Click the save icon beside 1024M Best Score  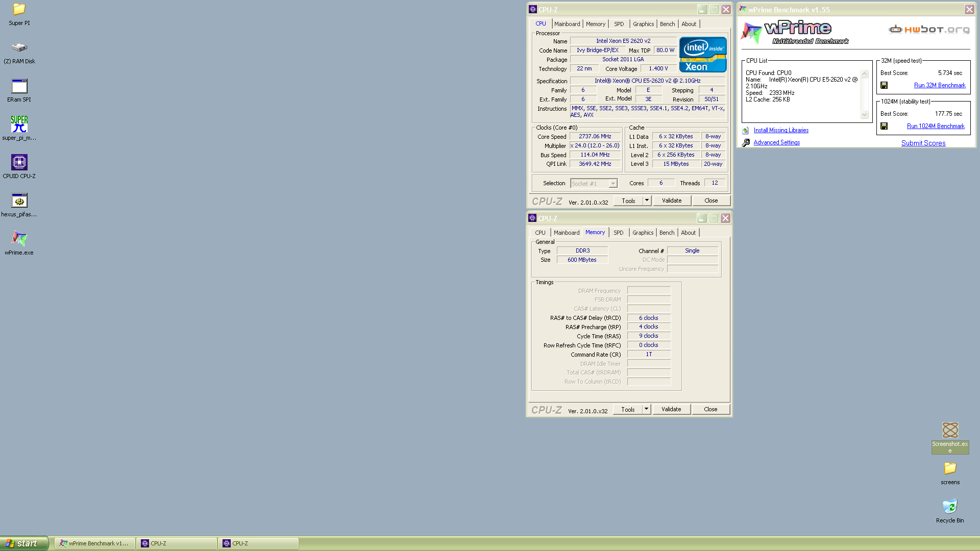pos(884,126)
